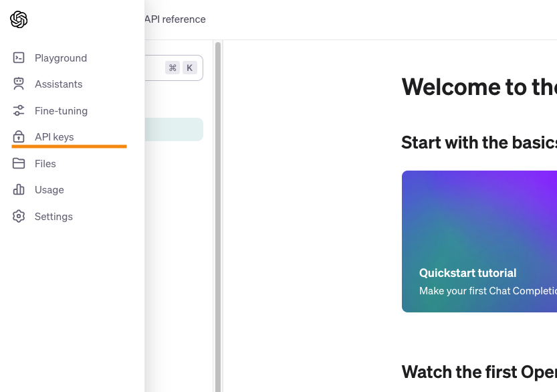The image size is (557, 392).
Task: Navigate to Files in sidebar
Action: (x=45, y=164)
